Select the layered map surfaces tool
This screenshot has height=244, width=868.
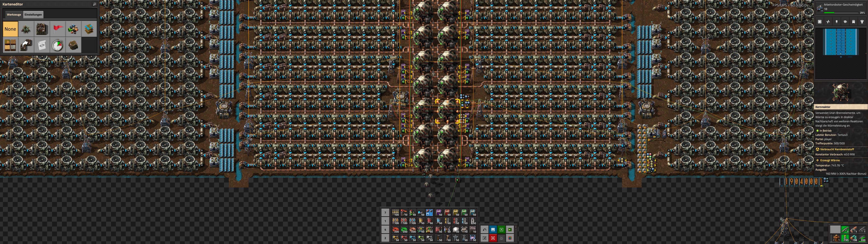(89, 29)
